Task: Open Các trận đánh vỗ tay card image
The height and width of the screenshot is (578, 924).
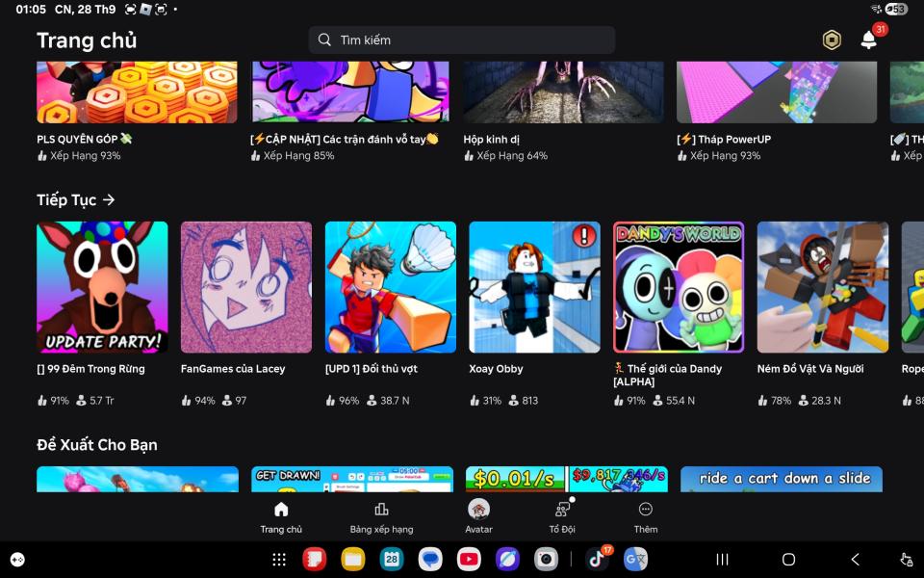Action: tap(350, 92)
